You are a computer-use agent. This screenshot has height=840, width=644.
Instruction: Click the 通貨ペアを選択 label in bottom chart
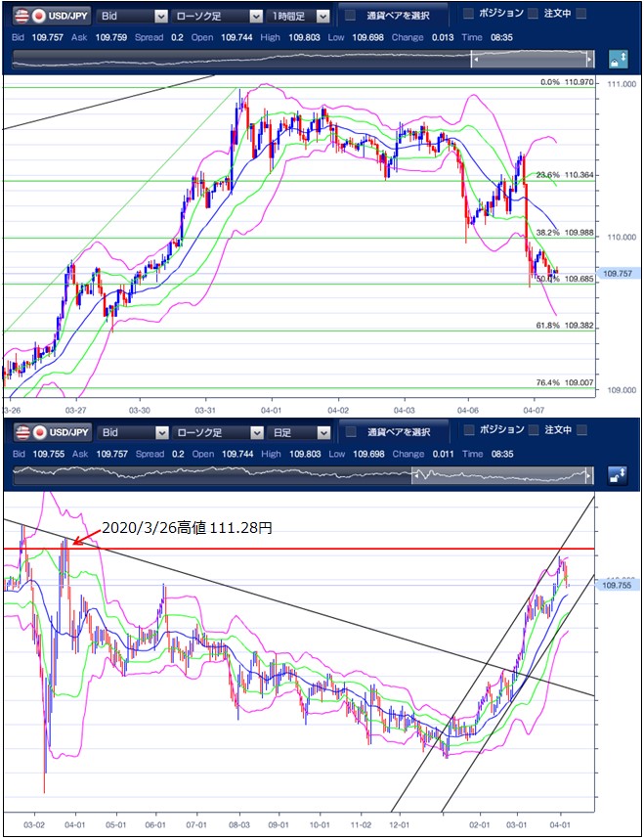[x=399, y=432]
